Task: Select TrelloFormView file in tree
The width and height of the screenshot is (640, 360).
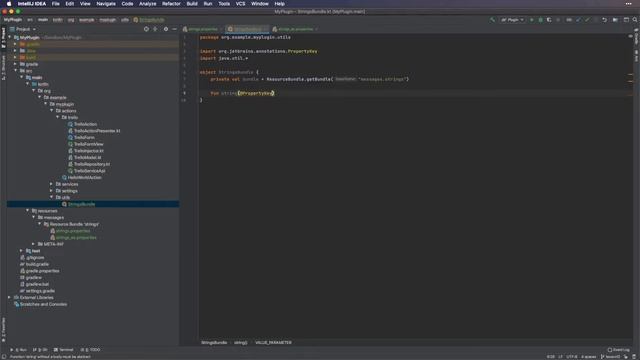Action: 88,144
